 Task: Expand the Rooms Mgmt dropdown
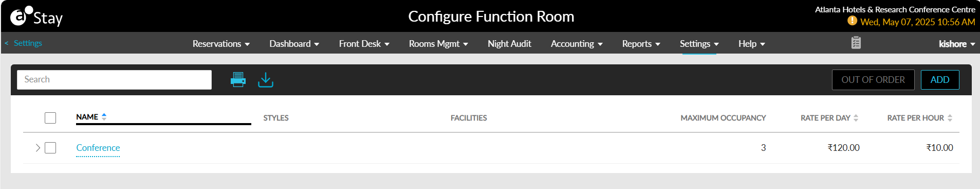pos(438,44)
